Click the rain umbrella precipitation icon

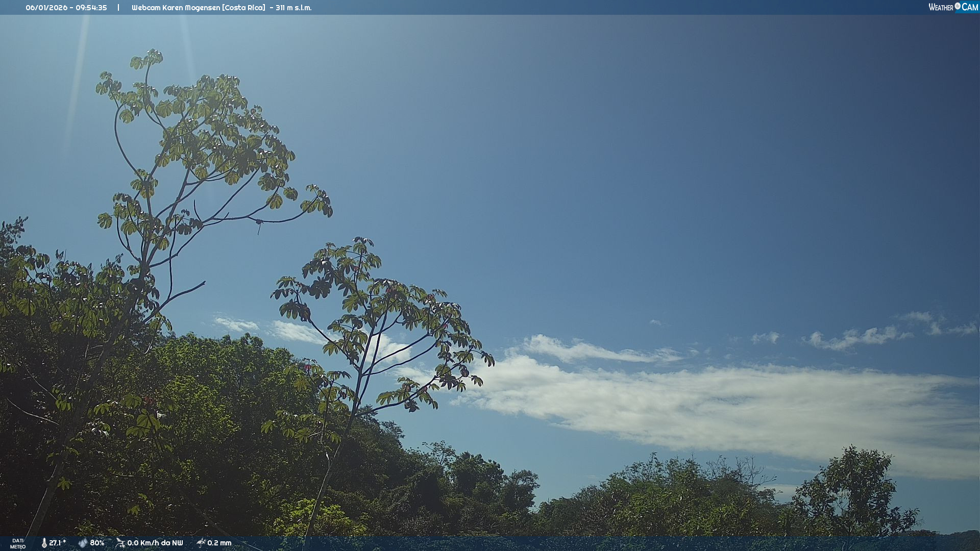point(201,543)
